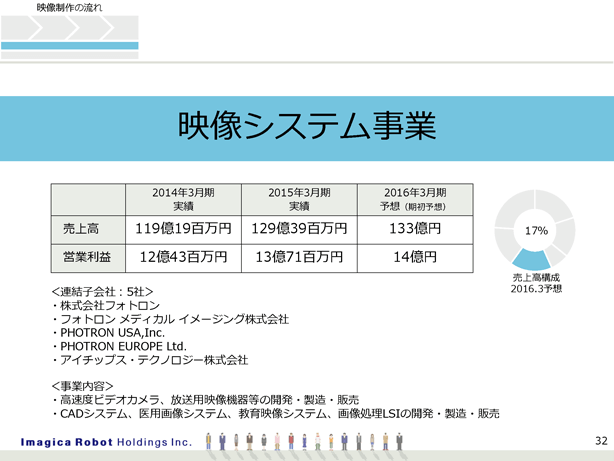Click the 映像制作の流れ label
This screenshot has width=614, height=461.
(x=70, y=7)
